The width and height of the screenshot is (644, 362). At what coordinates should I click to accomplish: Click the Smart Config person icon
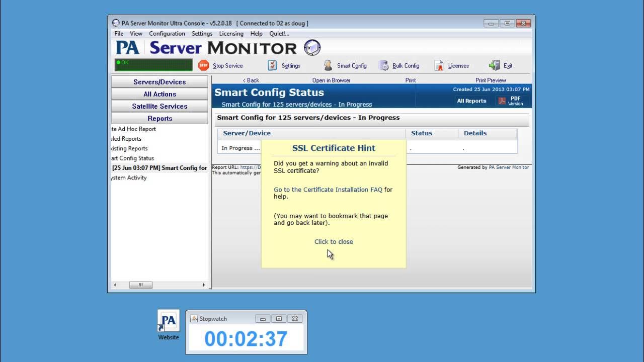tap(328, 65)
